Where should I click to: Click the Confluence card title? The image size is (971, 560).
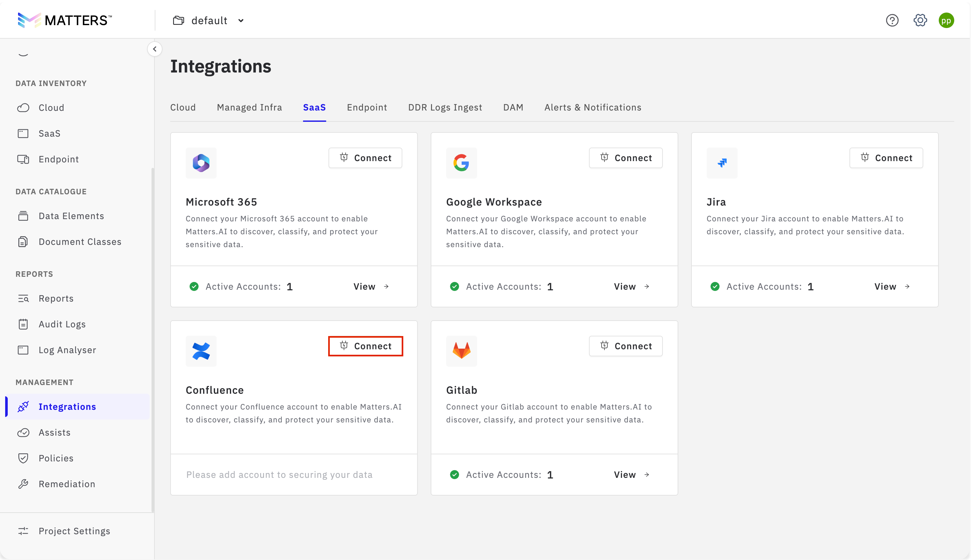point(215,390)
